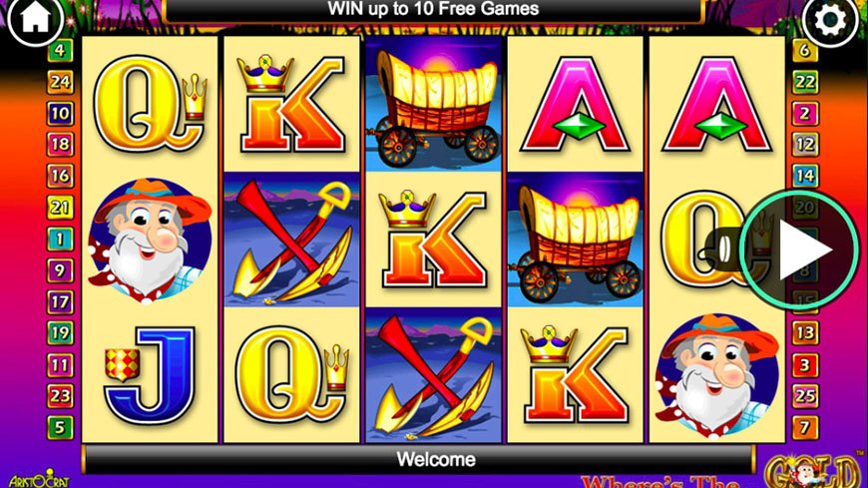Viewport: 868px width, 488px height.
Task: Open the settings gear icon
Action: coord(830,21)
